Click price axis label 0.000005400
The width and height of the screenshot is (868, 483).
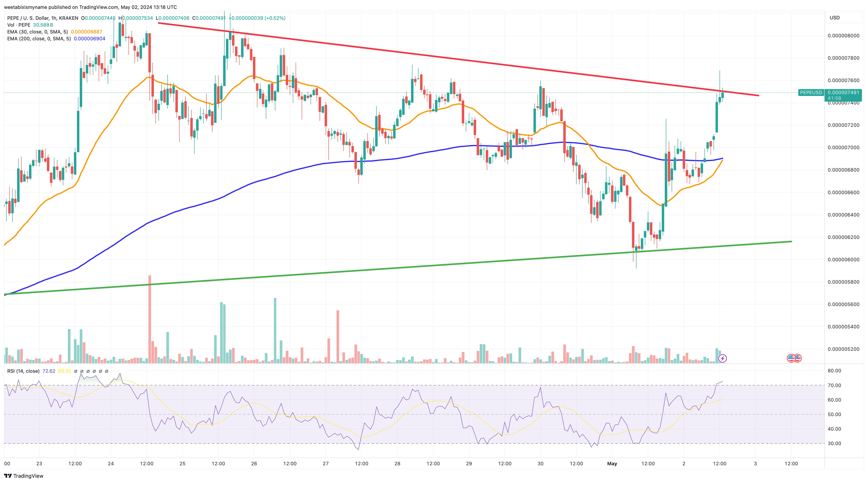(x=843, y=327)
